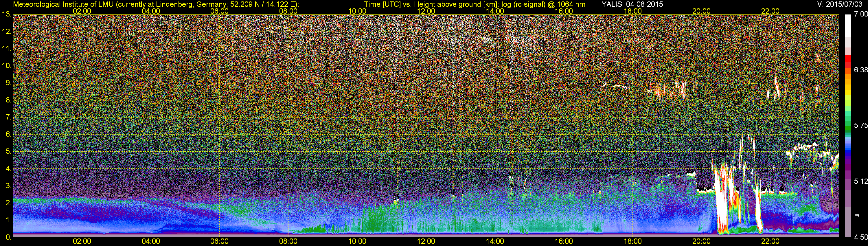Image resolution: width=868 pixels, height=246 pixels.
Task: Click the 9 km height axis label
Action: [x=8, y=83]
